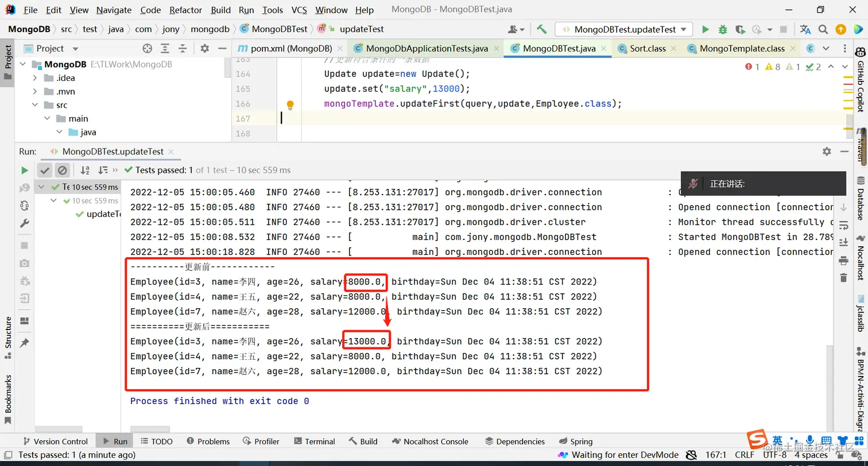Click the UTF-8 encoding in status bar
The height and width of the screenshot is (466, 868).
[x=775, y=455]
